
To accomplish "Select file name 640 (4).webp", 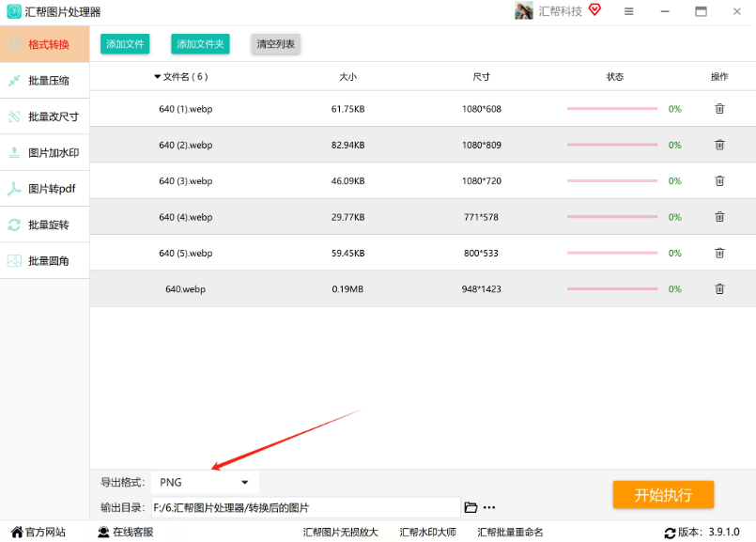I will pos(186,217).
